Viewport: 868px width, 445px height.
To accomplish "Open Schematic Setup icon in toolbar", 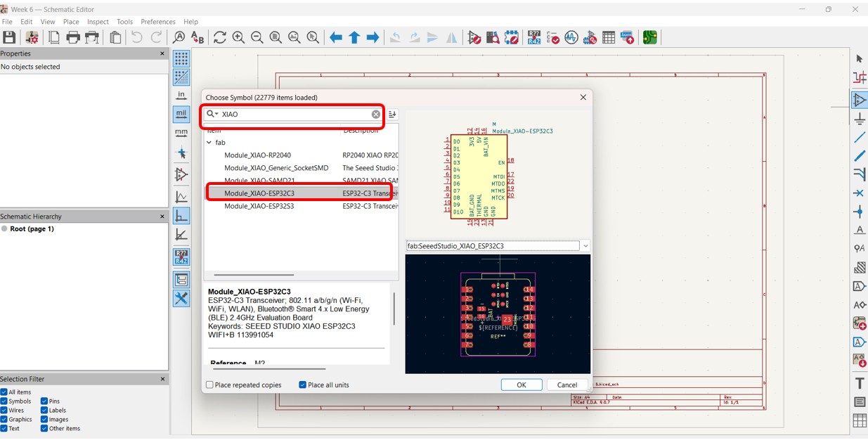I will 32,37.
